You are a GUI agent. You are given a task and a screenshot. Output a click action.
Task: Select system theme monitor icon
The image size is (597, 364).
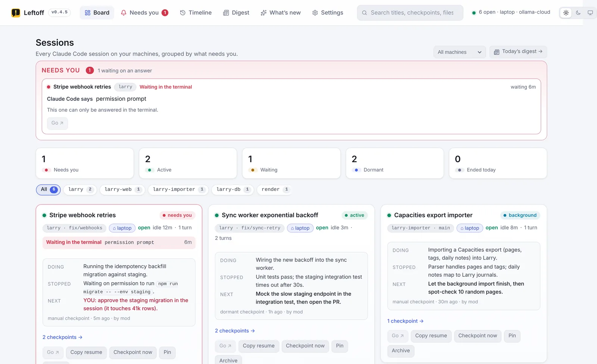[590, 13]
